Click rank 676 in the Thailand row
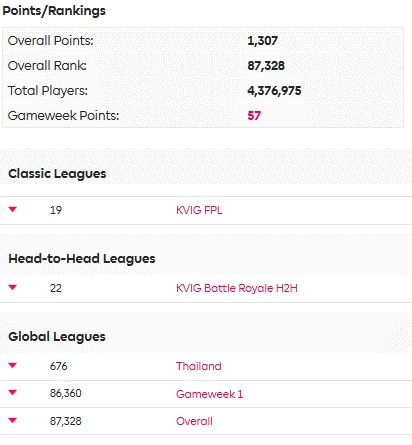This screenshot has height=445, width=412. (x=58, y=366)
